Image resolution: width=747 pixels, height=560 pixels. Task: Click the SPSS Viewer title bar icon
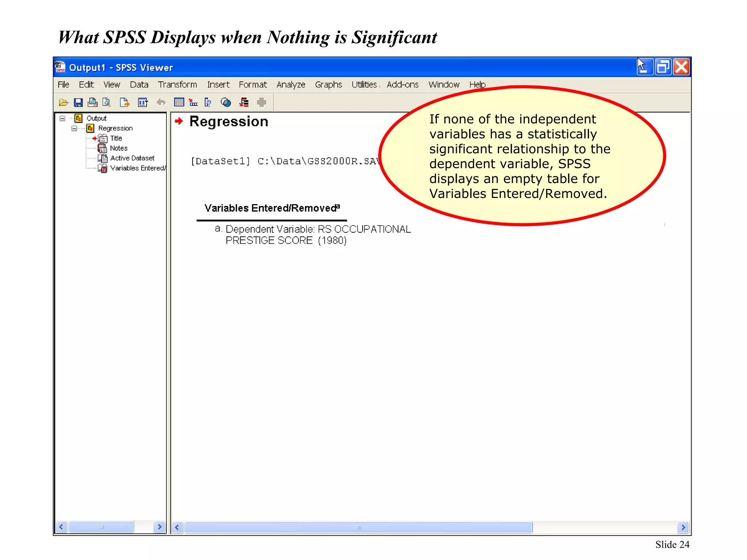click(x=60, y=67)
